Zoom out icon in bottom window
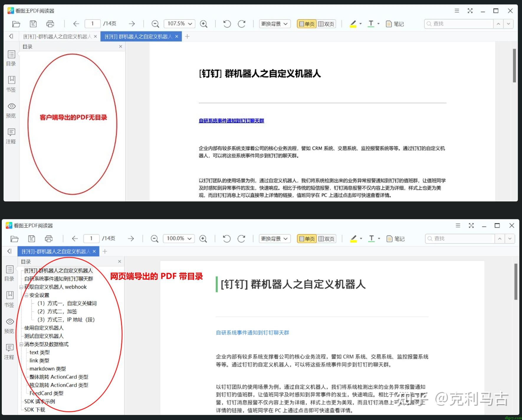The height and width of the screenshot is (420, 522). click(x=155, y=239)
